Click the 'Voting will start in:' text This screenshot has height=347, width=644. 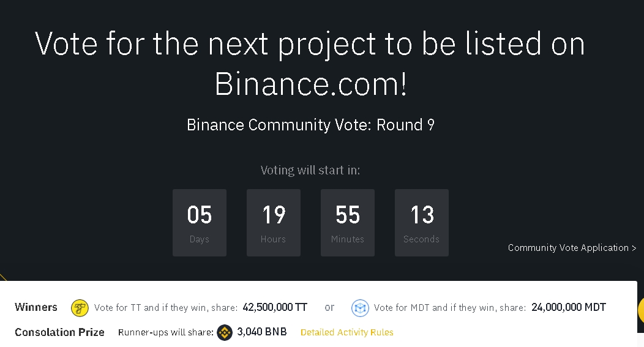coord(310,170)
